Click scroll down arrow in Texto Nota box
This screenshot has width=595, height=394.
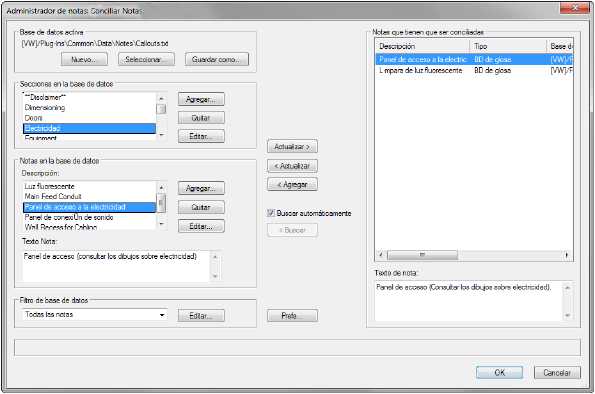215,276
